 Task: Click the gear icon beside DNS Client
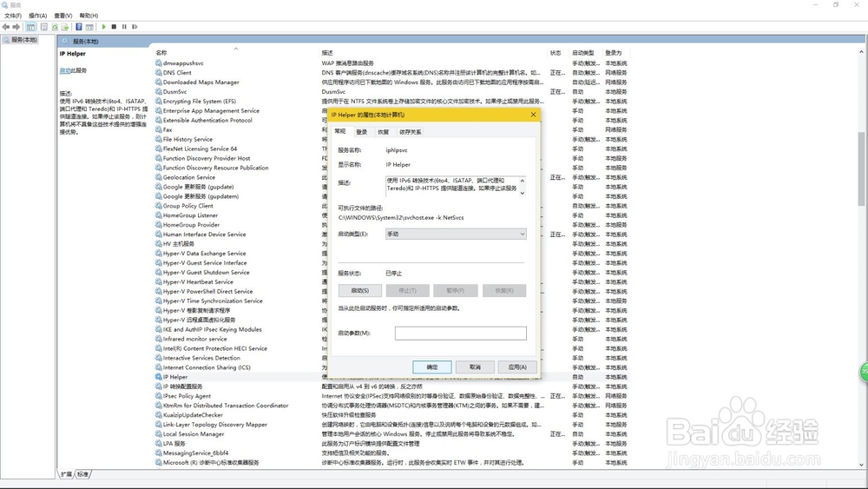tap(158, 73)
